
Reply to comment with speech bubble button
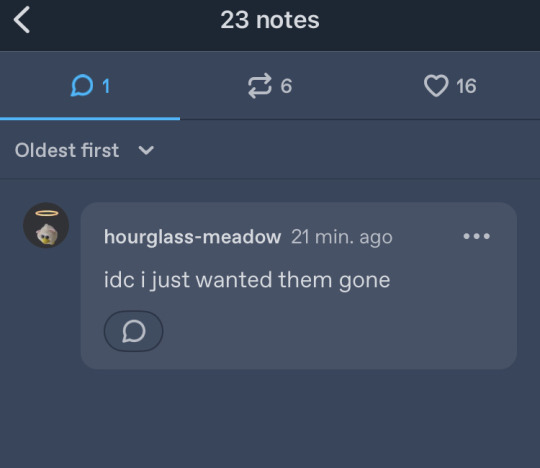[x=134, y=331]
